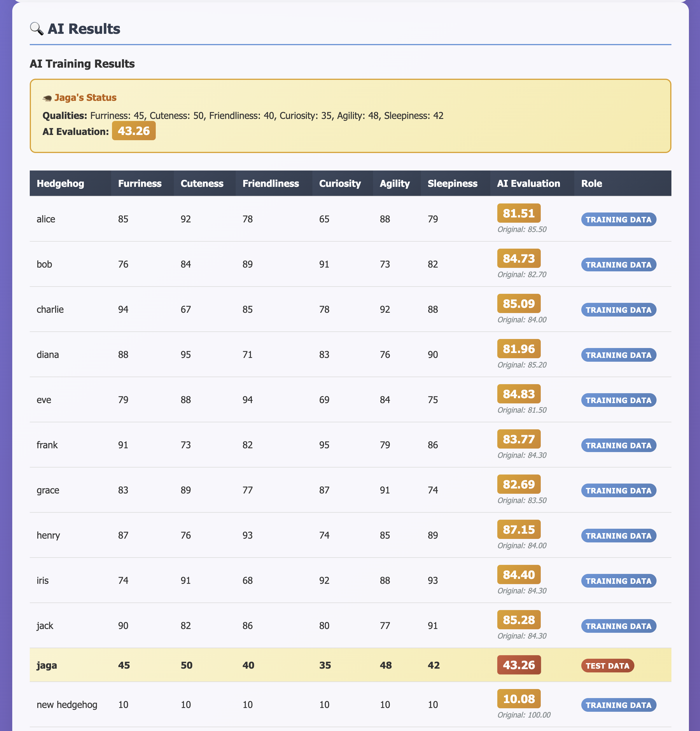Click the 43.26 badge in Jaga's Status

click(134, 131)
